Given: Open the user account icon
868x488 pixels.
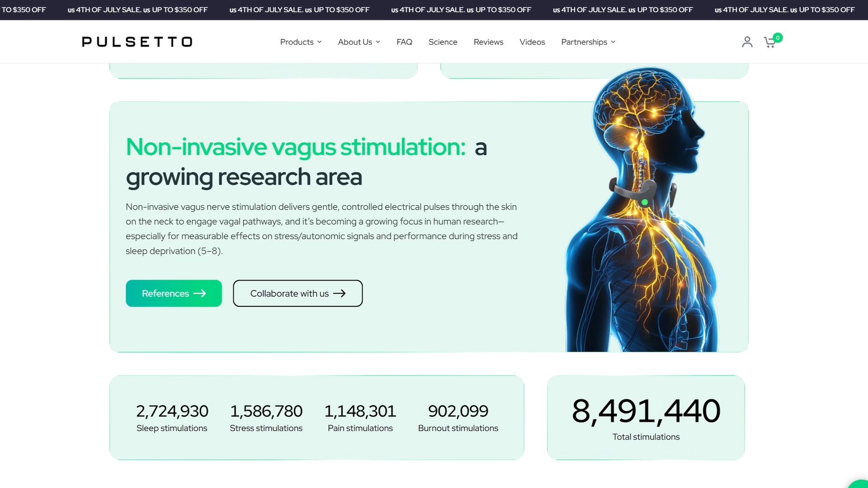Looking at the screenshot, I should (x=747, y=42).
